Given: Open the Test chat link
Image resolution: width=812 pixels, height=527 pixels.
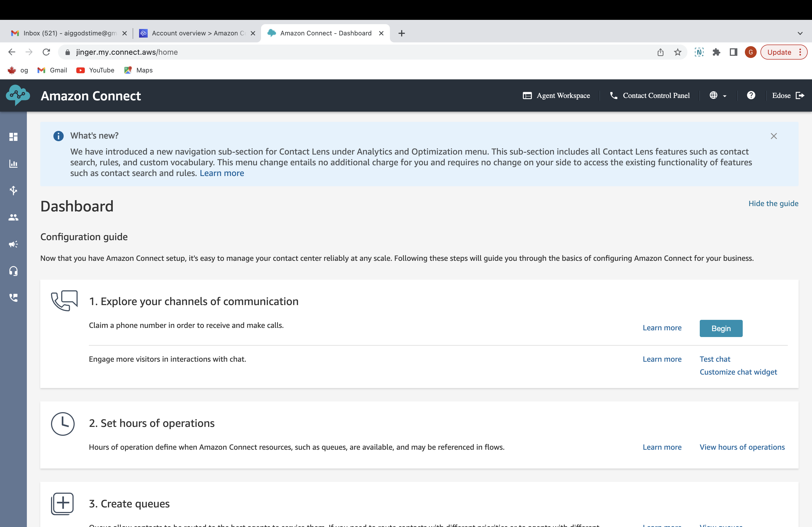Looking at the screenshot, I should click(715, 358).
